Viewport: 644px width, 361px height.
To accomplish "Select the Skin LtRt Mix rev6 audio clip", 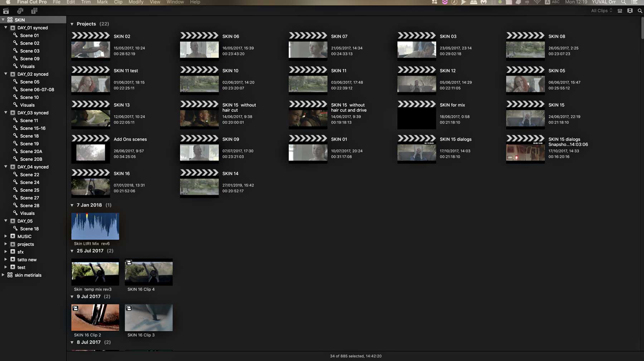I will point(95,226).
